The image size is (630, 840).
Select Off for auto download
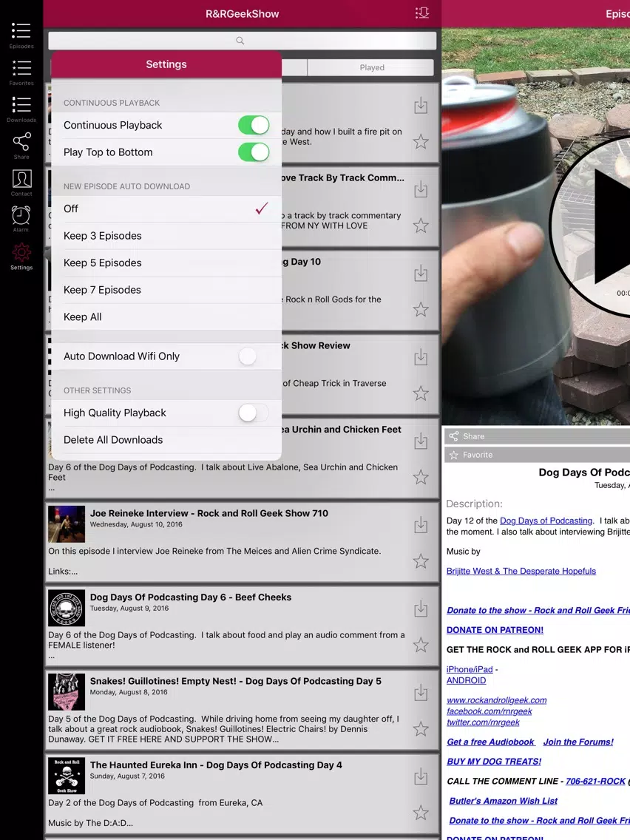(x=166, y=209)
